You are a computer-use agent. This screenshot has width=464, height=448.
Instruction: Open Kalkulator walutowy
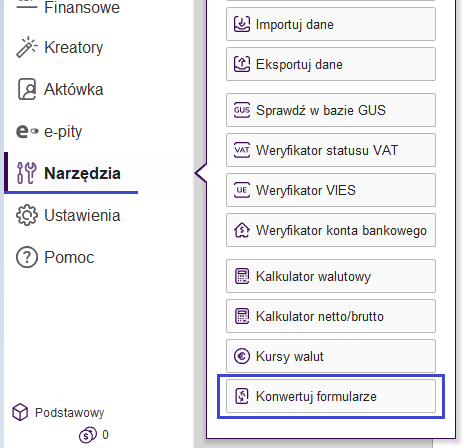[331, 276]
